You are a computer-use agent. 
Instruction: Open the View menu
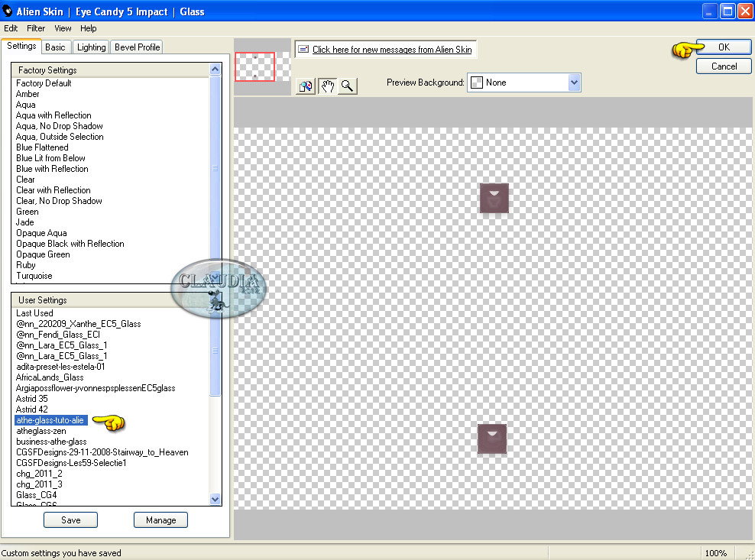(x=63, y=28)
